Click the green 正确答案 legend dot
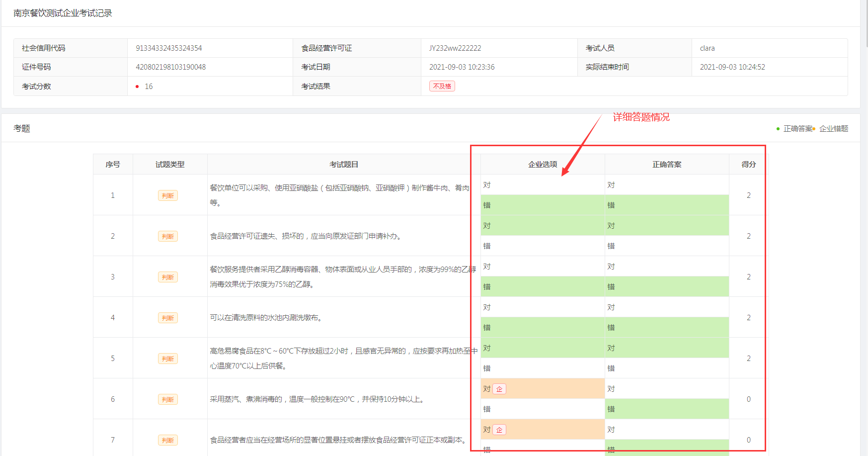Image resolution: width=868 pixels, height=456 pixels. click(x=778, y=129)
